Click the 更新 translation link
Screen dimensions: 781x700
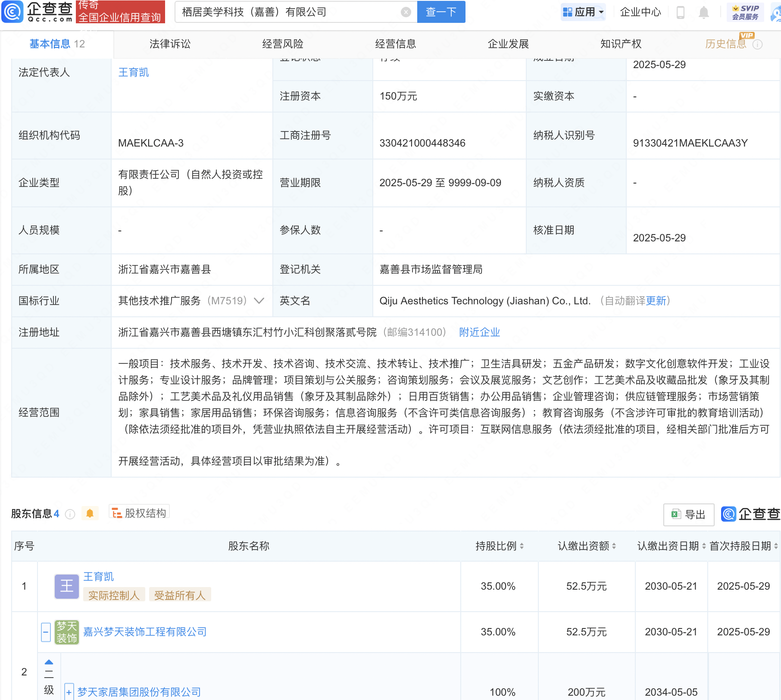point(656,301)
